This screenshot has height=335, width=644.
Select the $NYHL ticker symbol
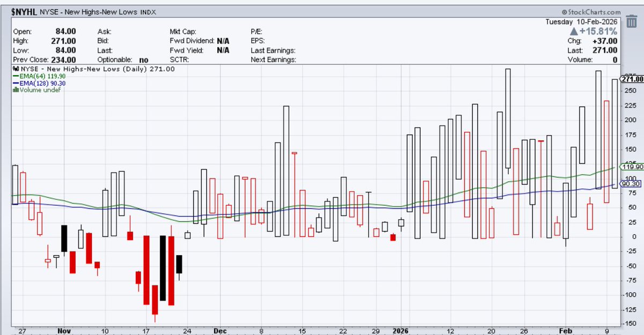[x=24, y=12]
